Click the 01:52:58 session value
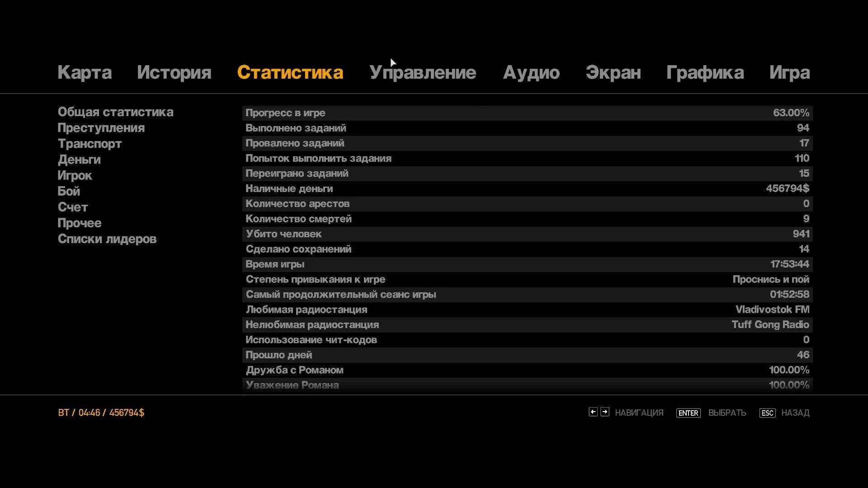This screenshot has height=488, width=868. (790, 295)
